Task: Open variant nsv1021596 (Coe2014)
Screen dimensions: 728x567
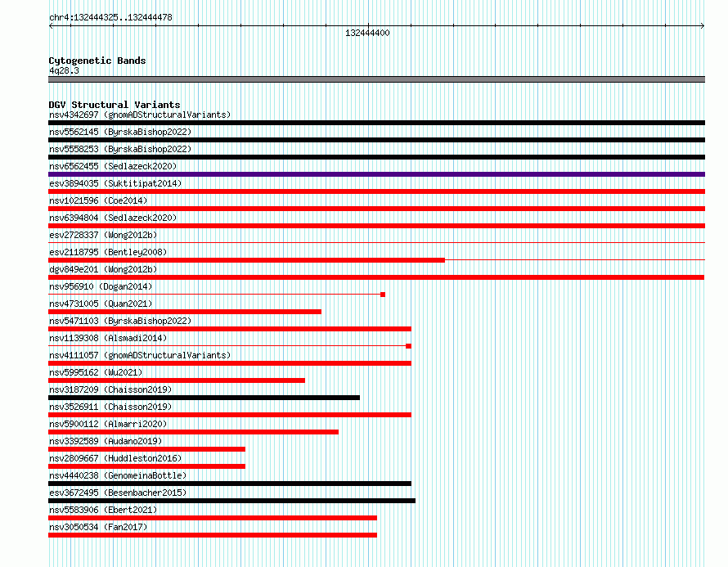Action: (98, 200)
